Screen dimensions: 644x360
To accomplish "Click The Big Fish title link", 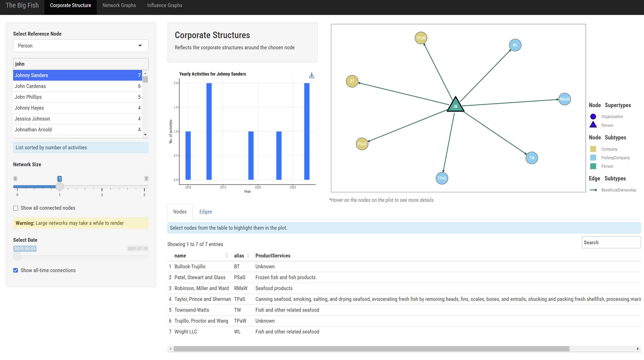I will click(22, 5).
